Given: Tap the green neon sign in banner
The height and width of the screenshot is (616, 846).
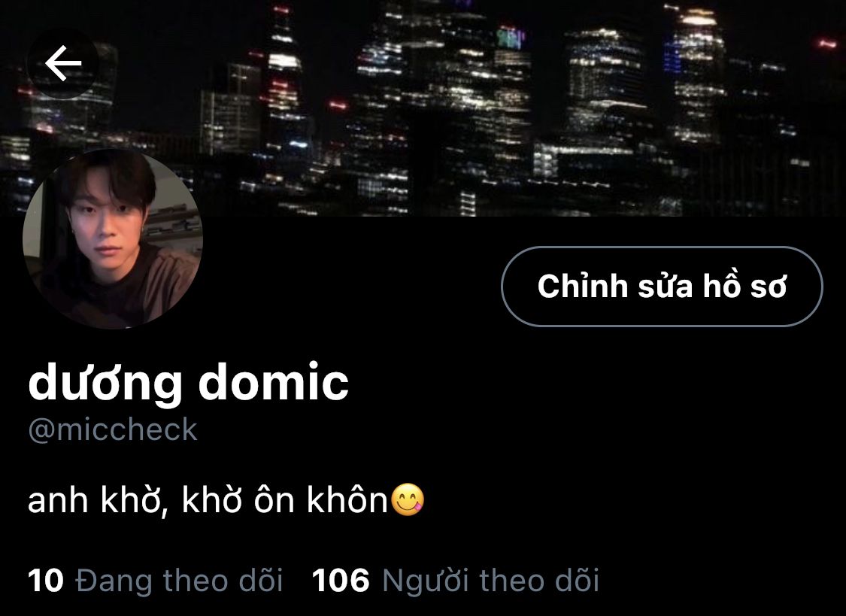Looking at the screenshot, I should point(510,38).
